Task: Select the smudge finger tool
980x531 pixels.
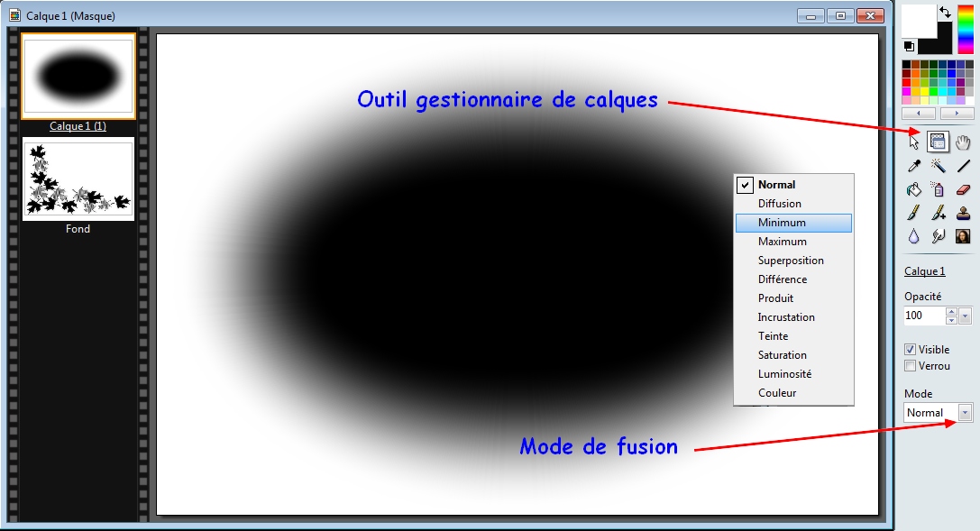Action: [x=938, y=236]
